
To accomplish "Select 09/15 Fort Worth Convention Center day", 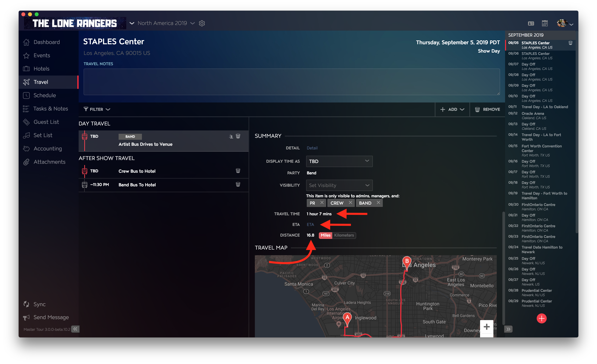I will tap(541, 151).
